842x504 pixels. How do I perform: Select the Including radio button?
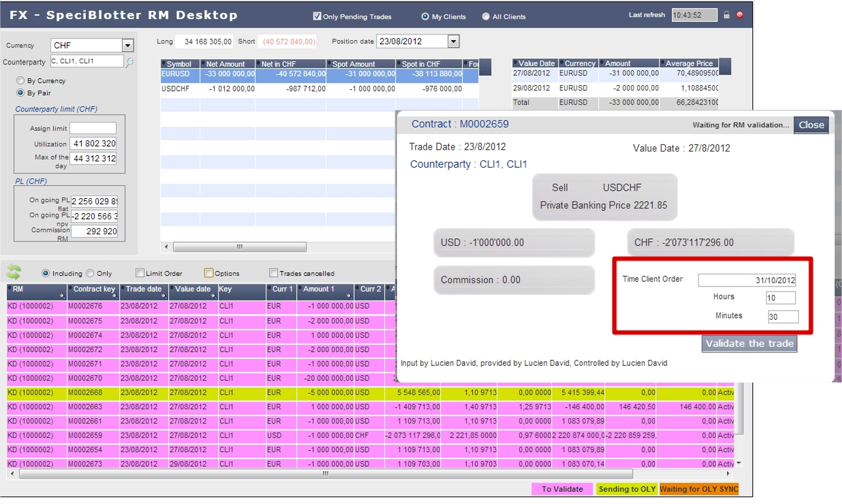pos(45,273)
